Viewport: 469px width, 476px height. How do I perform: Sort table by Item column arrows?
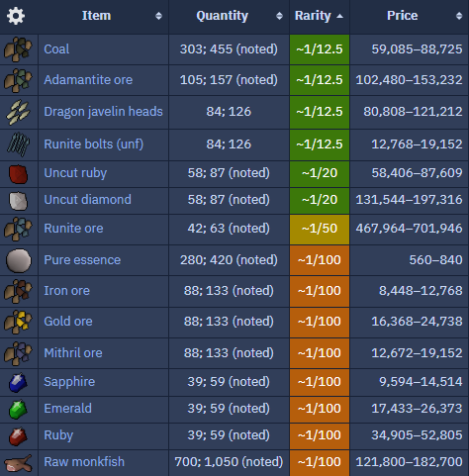coord(158,16)
